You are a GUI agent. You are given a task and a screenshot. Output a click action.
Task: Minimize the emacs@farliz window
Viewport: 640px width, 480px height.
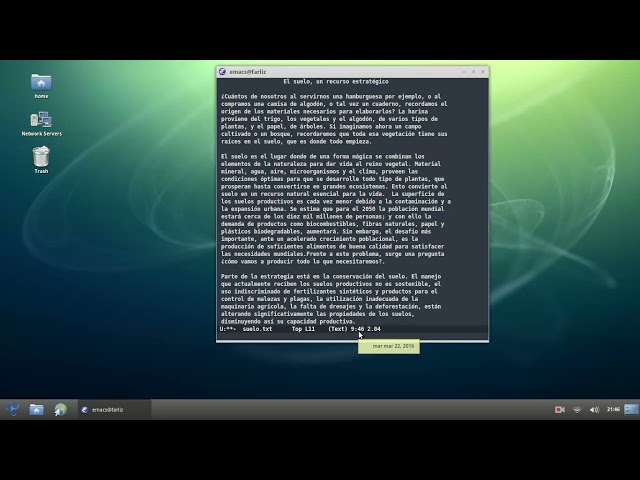464,72
